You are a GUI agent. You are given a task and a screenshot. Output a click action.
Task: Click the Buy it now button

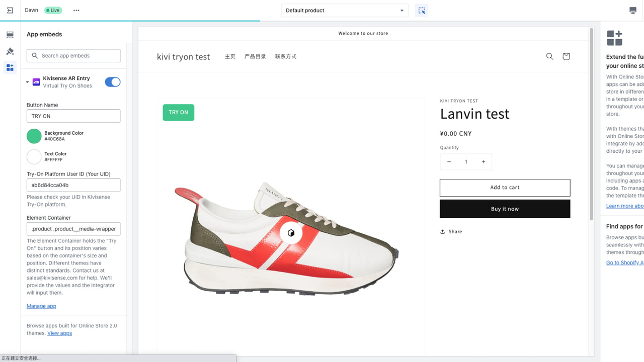pos(505,209)
